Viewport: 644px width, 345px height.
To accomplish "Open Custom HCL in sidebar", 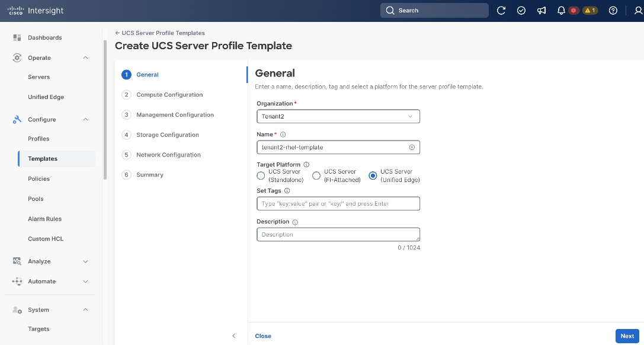I will [x=46, y=239].
